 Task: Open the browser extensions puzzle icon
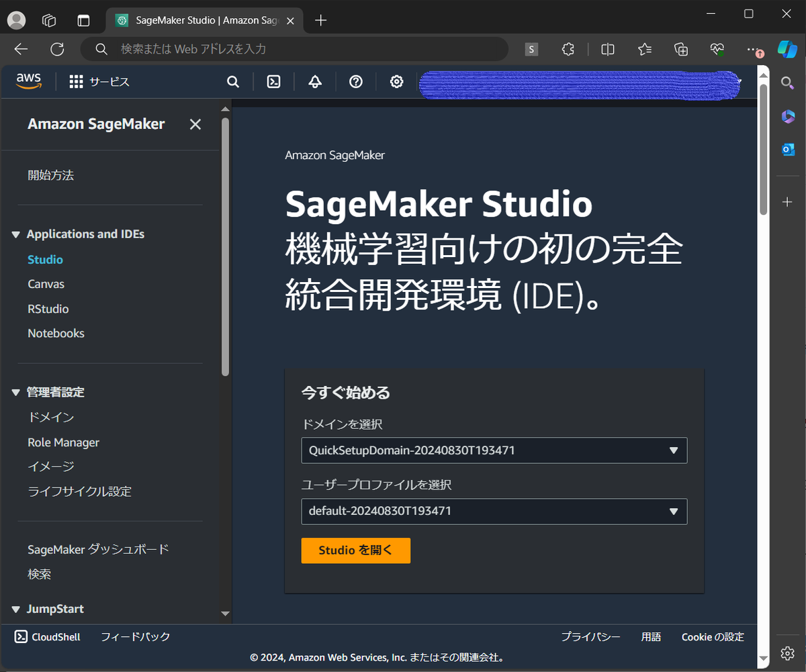point(568,49)
